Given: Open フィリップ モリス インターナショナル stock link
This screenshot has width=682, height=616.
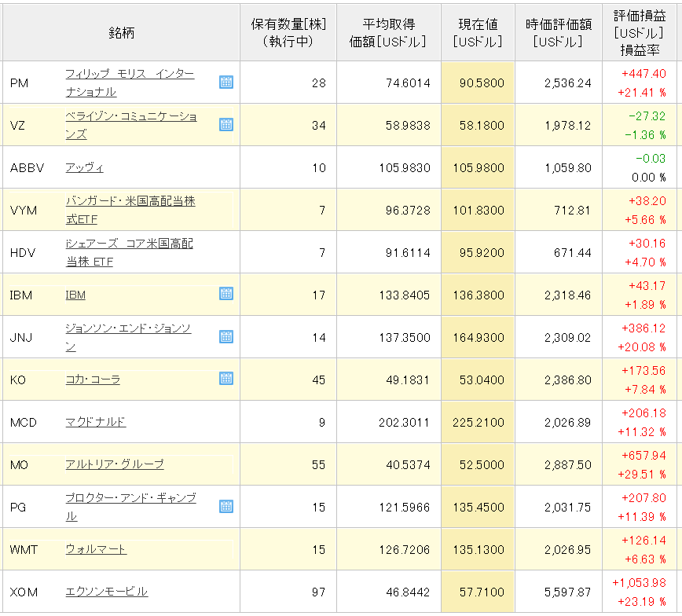Looking at the screenshot, I should (130, 82).
